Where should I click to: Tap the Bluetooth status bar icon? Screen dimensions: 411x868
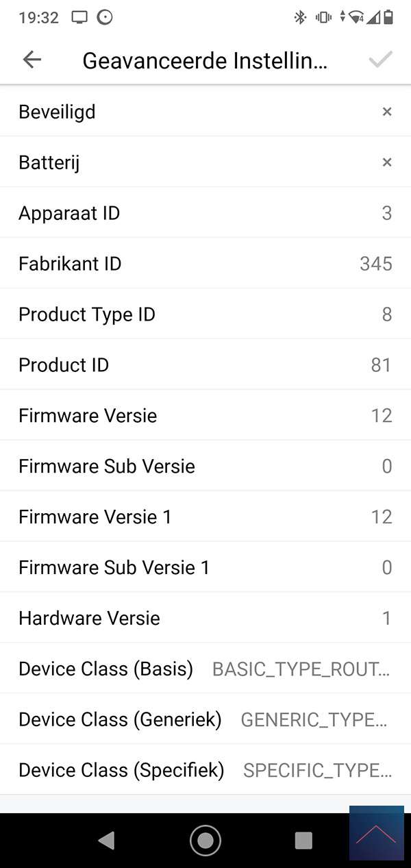pos(300,18)
